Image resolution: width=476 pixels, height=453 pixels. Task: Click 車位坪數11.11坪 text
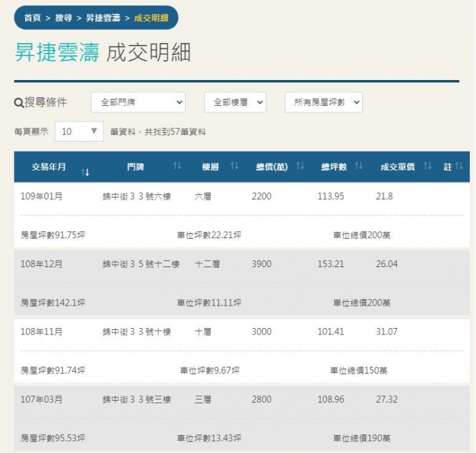(209, 303)
